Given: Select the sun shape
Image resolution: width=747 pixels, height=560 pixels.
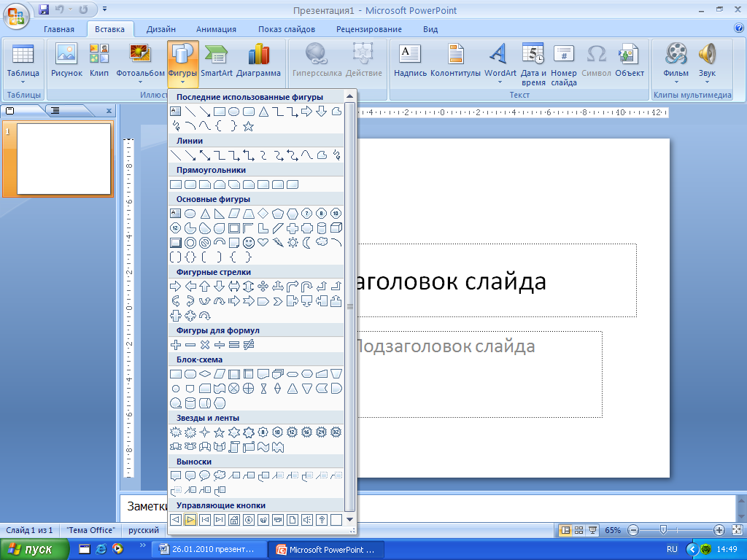Looking at the screenshot, I should pos(293,242).
